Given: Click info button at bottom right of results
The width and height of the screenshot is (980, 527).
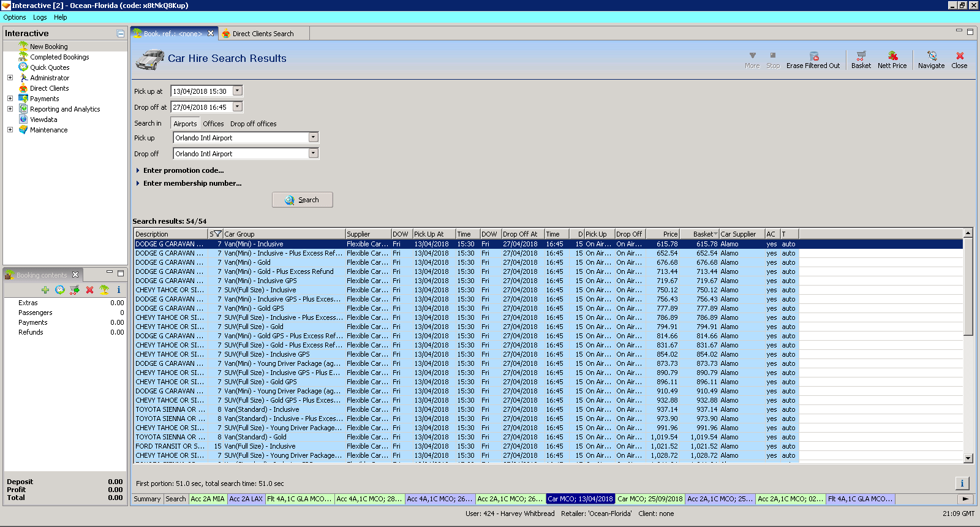Looking at the screenshot, I should 962,483.
